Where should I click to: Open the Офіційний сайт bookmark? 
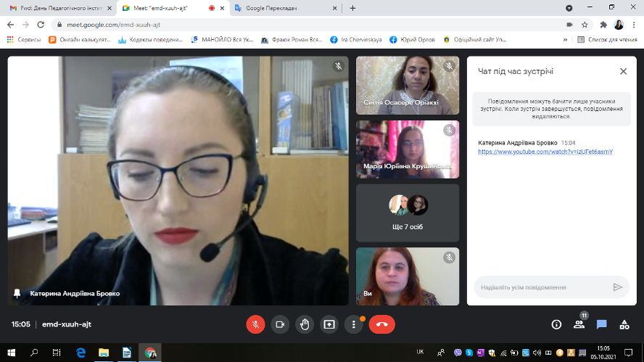coord(475,40)
